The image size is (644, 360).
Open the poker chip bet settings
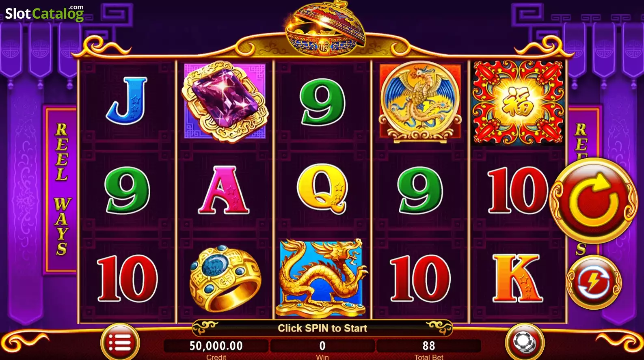coord(524,343)
